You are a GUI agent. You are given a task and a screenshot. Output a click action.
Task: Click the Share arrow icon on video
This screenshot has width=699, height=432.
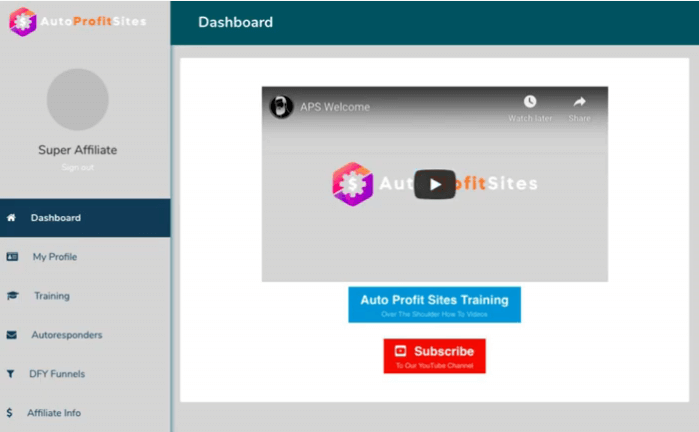(580, 102)
